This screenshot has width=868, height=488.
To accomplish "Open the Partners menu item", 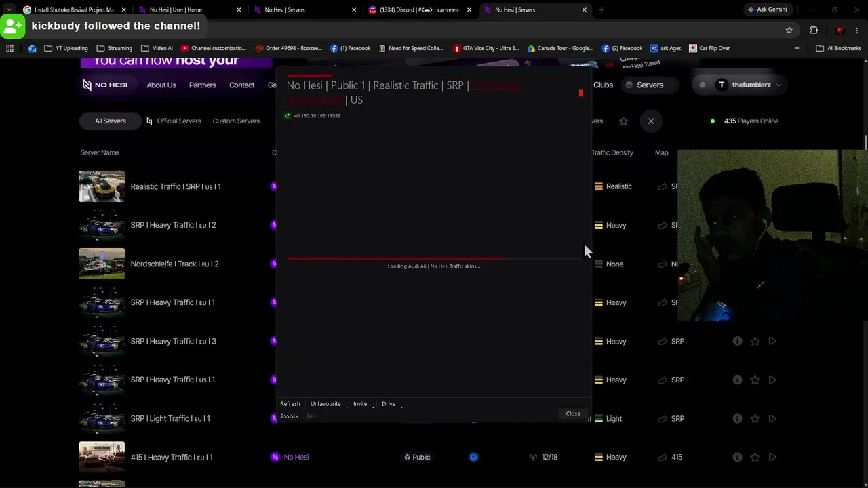I will (x=202, y=85).
